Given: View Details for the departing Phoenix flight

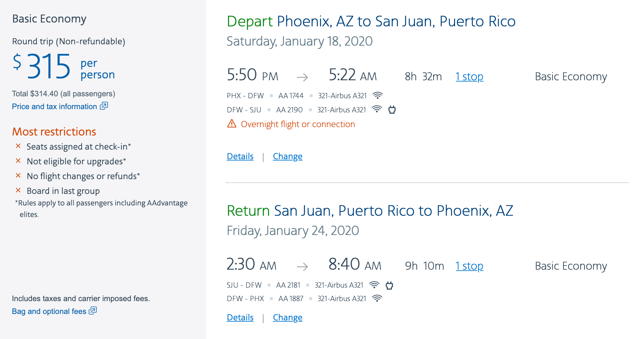Looking at the screenshot, I should tap(240, 156).
